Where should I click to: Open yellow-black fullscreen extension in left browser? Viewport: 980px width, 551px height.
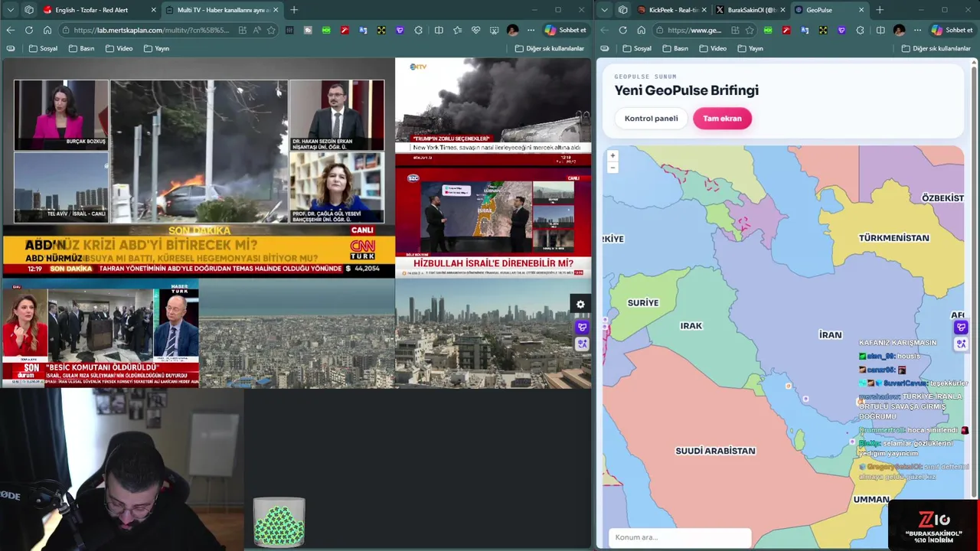[x=381, y=30]
